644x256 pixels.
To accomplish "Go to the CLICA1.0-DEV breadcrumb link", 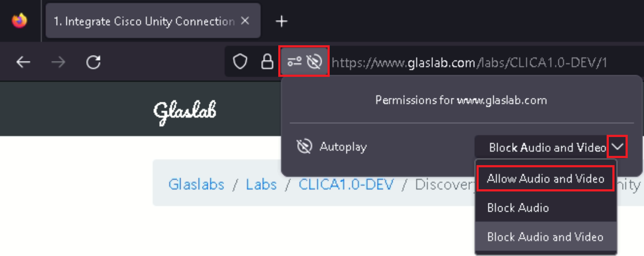I will (x=346, y=184).
